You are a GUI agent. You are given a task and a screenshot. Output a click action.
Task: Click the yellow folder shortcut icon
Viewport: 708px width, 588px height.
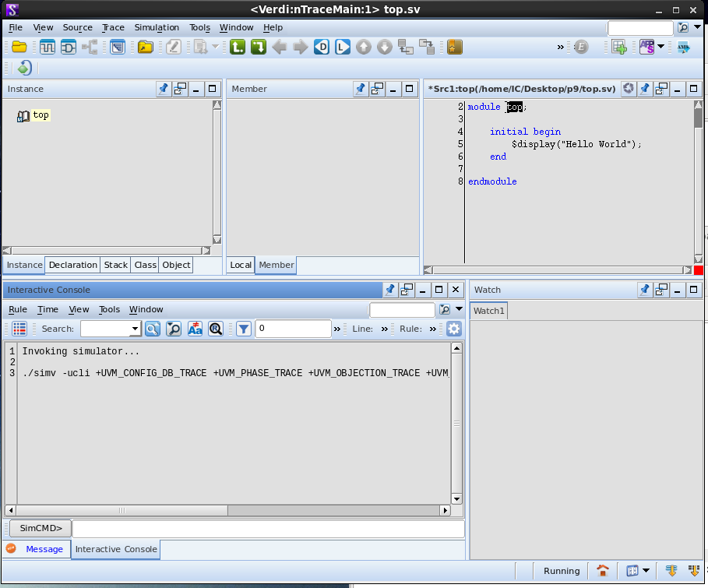146,47
